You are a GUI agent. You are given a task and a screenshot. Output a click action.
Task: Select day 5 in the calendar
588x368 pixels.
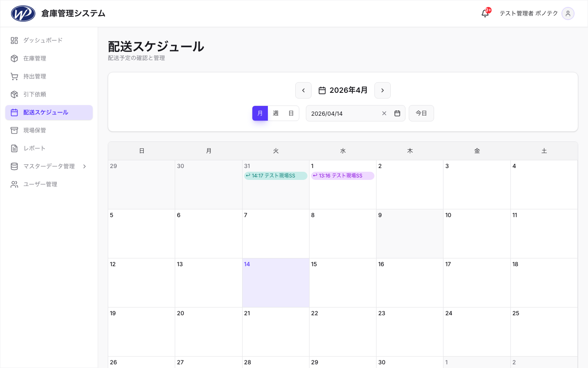[x=142, y=234]
